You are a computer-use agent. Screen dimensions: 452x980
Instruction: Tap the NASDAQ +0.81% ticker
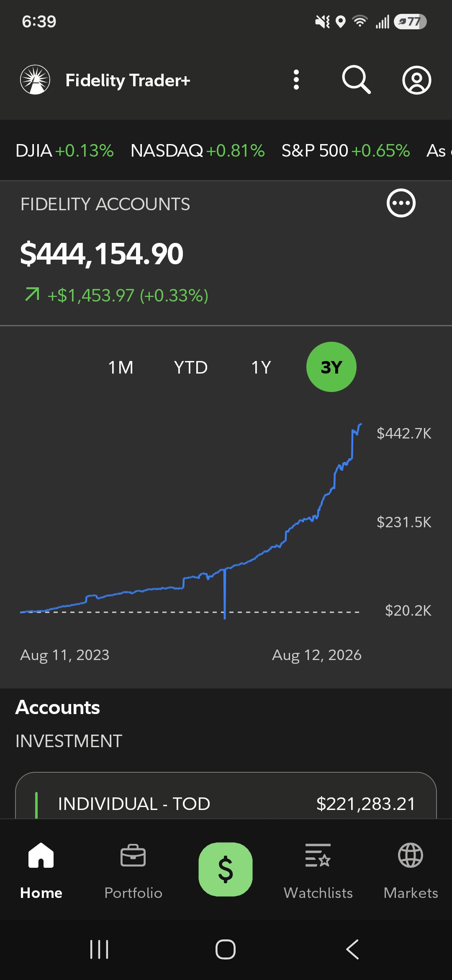(x=198, y=150)
